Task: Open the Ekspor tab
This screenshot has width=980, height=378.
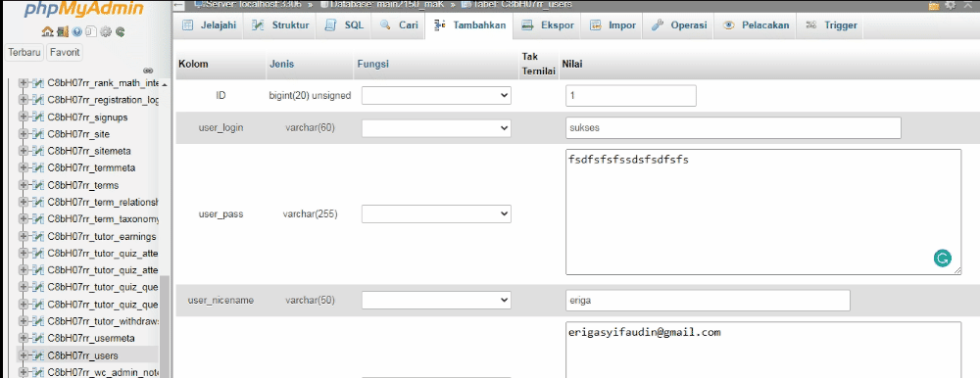Action: click(x=548, y=25)
